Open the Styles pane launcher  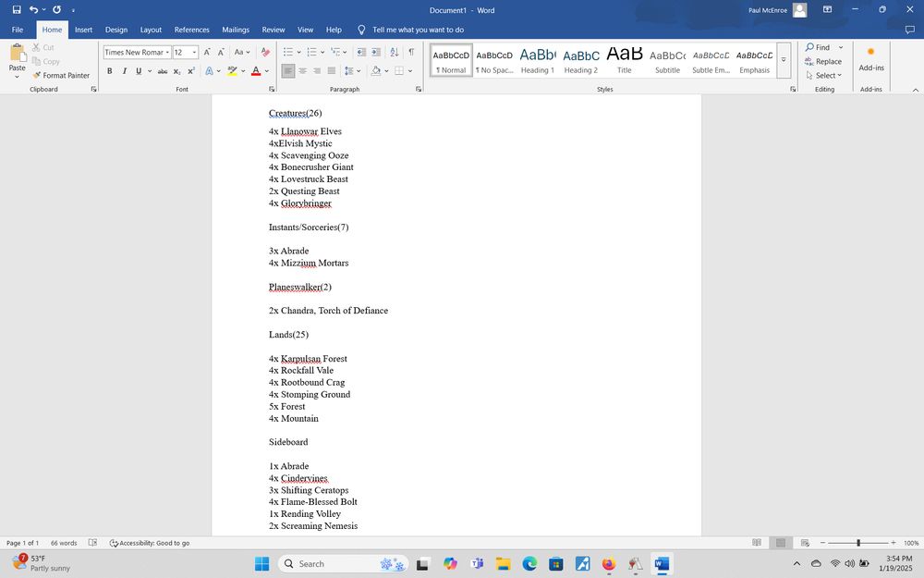[x=793, y=90]
